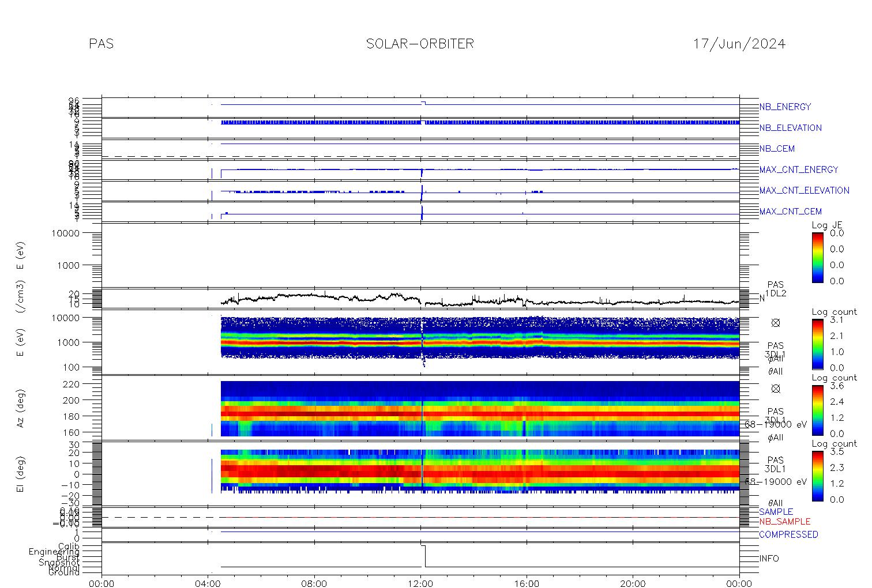Click the Az (deg) axis title
This screenshot has width=872, height=588.
(x=20, y=408)
